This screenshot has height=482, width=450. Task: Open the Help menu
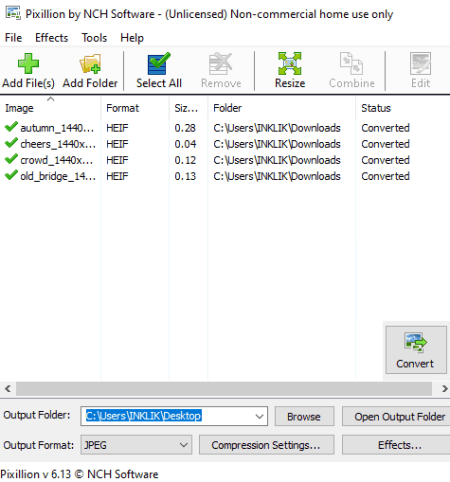pos(132,38)
